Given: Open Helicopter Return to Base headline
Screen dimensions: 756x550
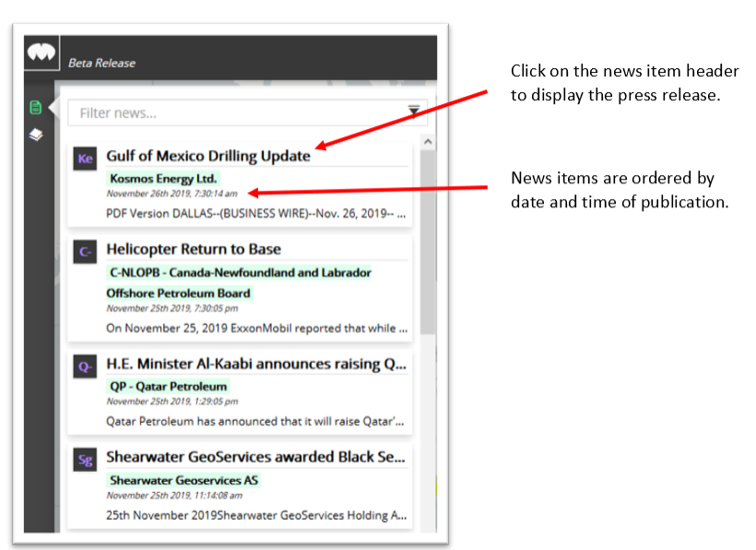Looking at the screenshot, I should (x=194, y=249).
